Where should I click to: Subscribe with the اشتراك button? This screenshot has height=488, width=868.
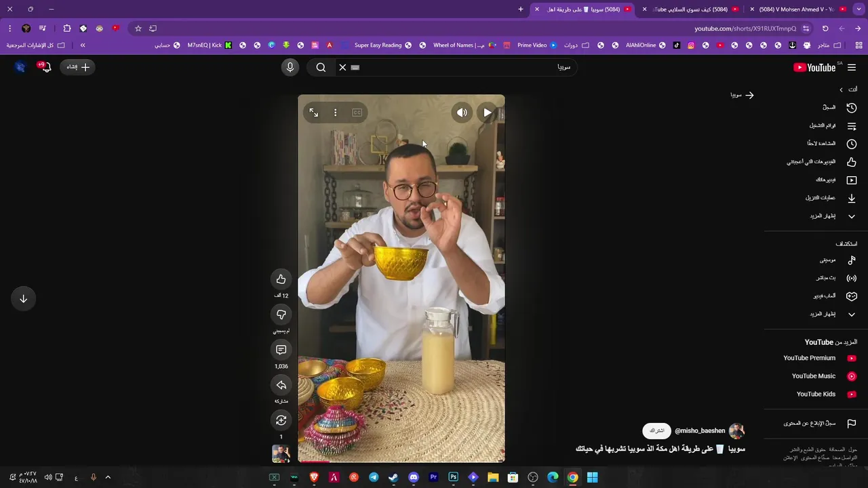pyautogui.click(x=656, y=430)
